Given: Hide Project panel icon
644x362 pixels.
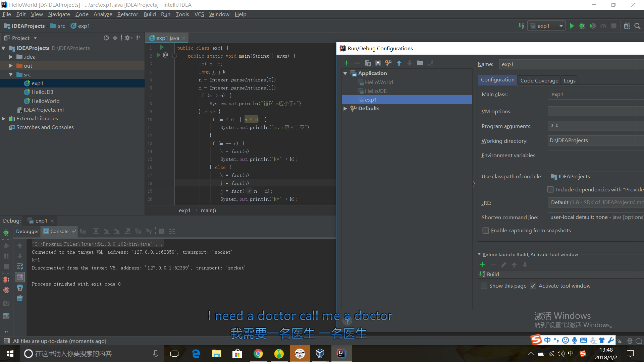Looking at the screenshot, I should [139, 38].
